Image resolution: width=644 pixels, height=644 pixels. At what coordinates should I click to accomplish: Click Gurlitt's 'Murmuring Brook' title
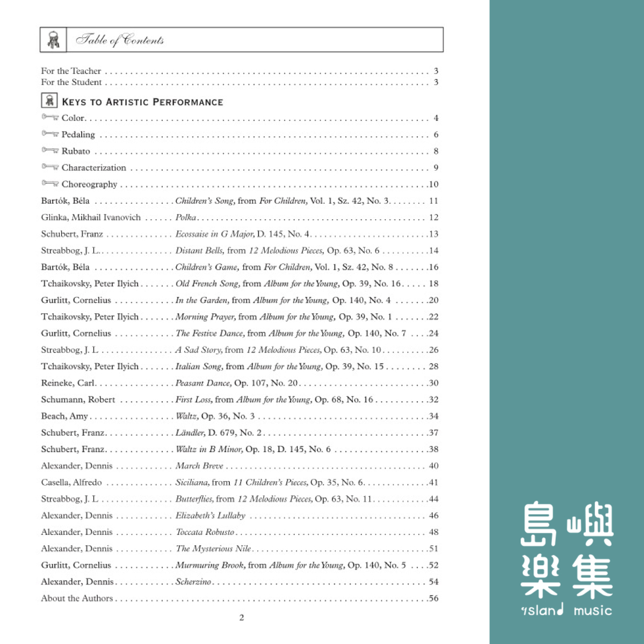(211, 565)
